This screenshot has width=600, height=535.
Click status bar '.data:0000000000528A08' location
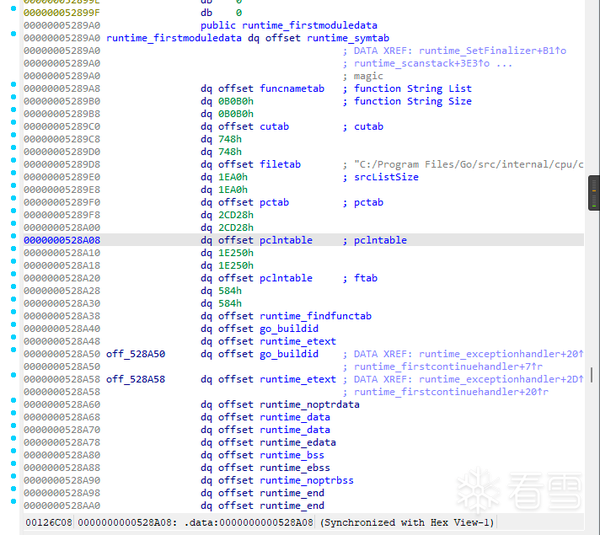pos(249,522)
